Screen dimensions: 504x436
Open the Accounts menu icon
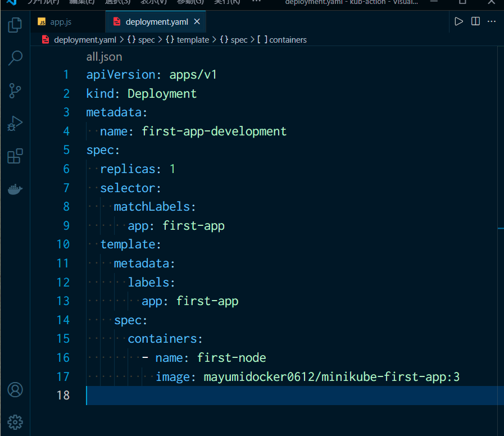pos(15,390)
